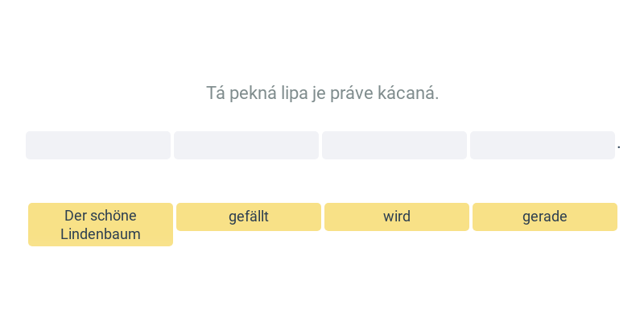Click the Slovak sentence 'Tá pekná lipa je práve kácaná.'

[323, 93]
